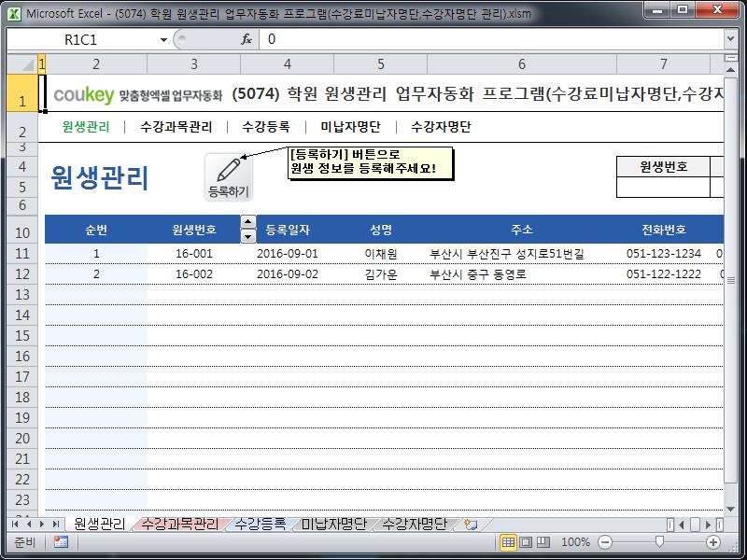
Task: Click the spin down arrow near 원생번호 header
Action: coord(247,236)
